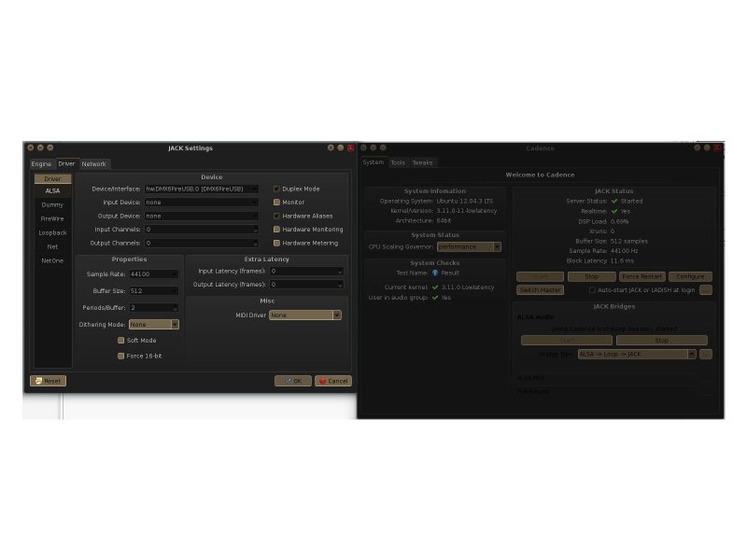Click the green check beside Current kernel

(435, 287)
